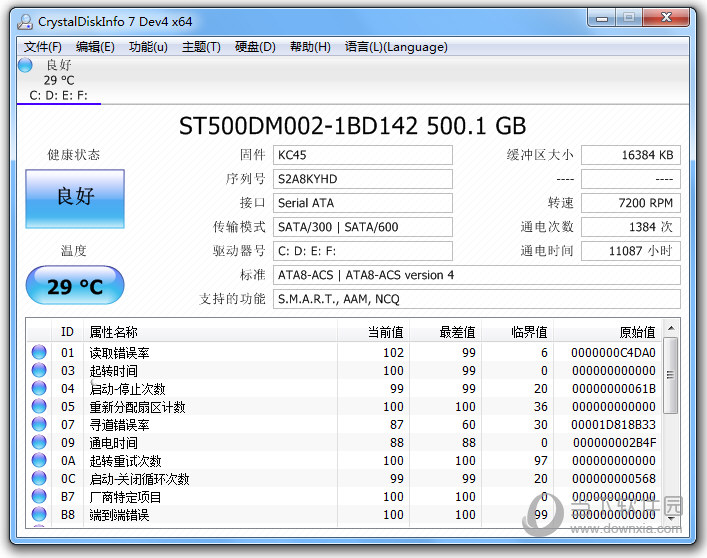Click the transfer mode field SATA/300 | SATA/600

coord(363,227)
